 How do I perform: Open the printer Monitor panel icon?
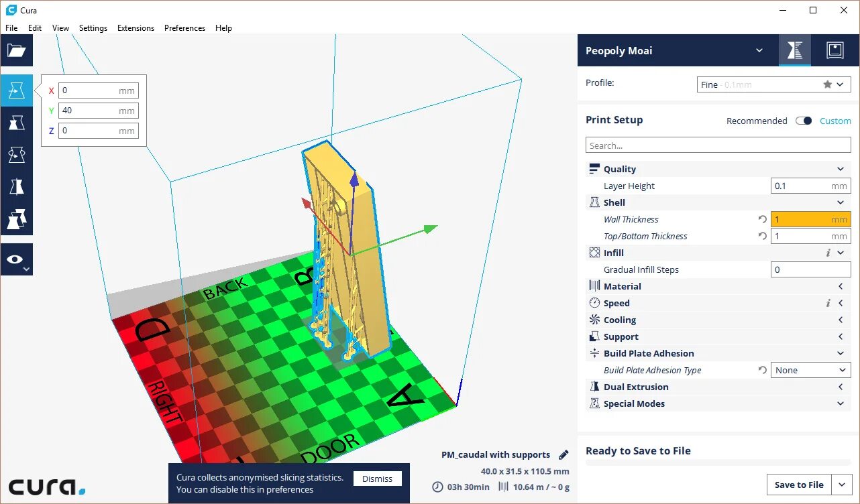834,50
